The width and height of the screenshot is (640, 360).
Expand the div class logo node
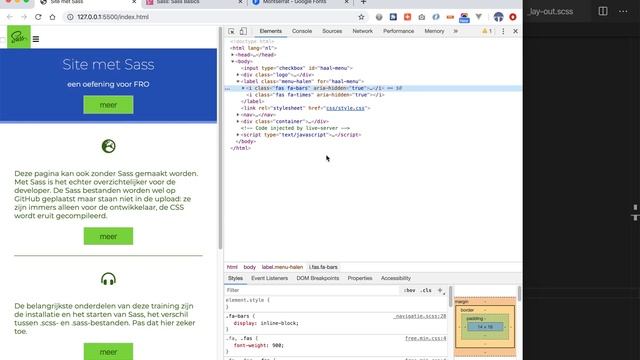tap(238, 75)
